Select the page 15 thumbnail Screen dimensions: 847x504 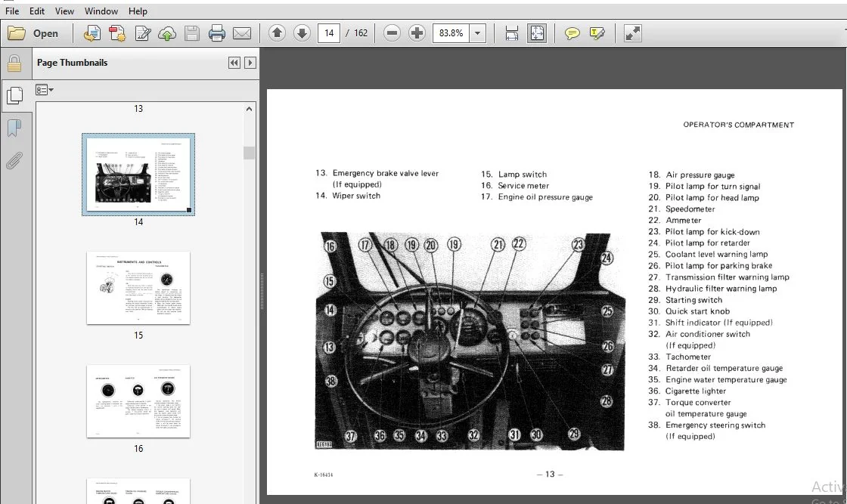pyautogui.click(x=138, y=288)
